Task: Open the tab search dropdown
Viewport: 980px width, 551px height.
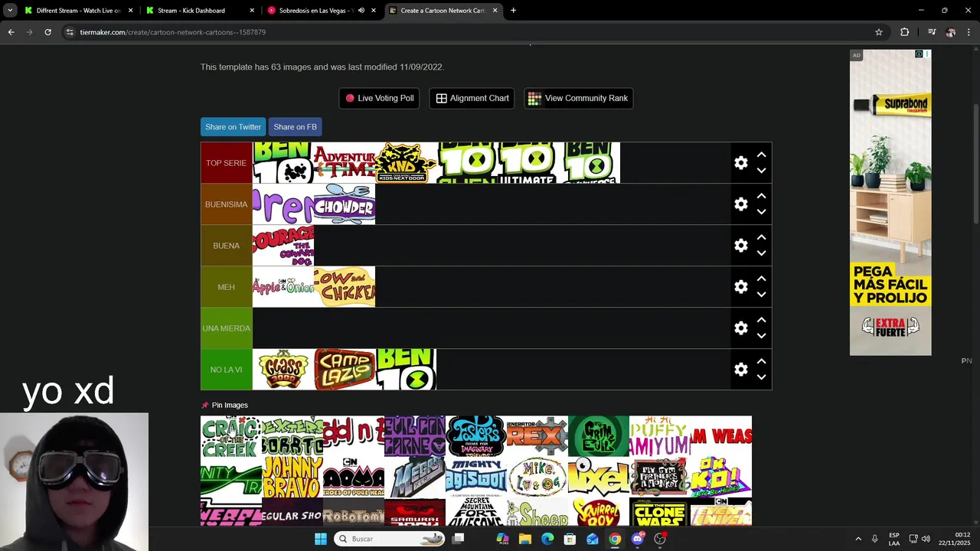Action: (10, 11)
